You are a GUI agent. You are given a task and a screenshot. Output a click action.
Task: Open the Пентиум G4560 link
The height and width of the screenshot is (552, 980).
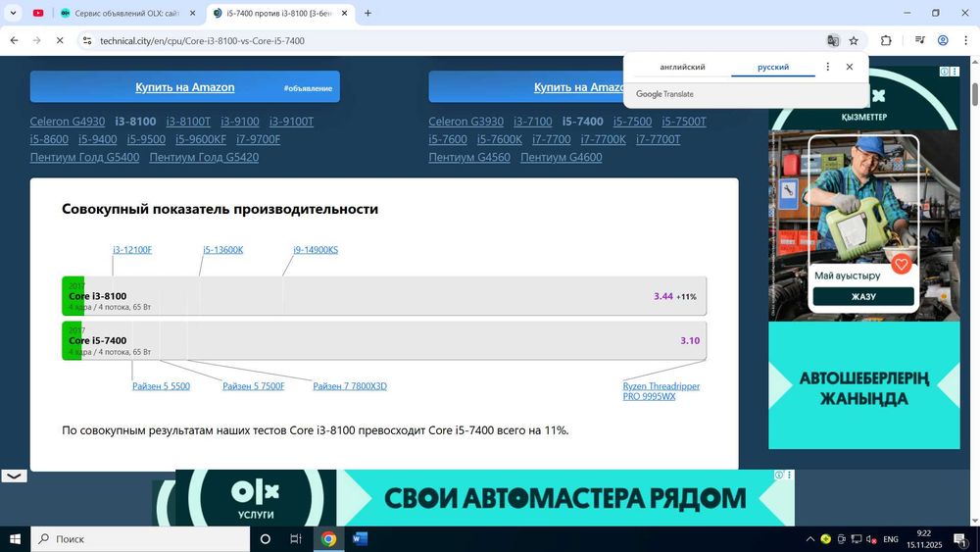[x=469, y=158]
